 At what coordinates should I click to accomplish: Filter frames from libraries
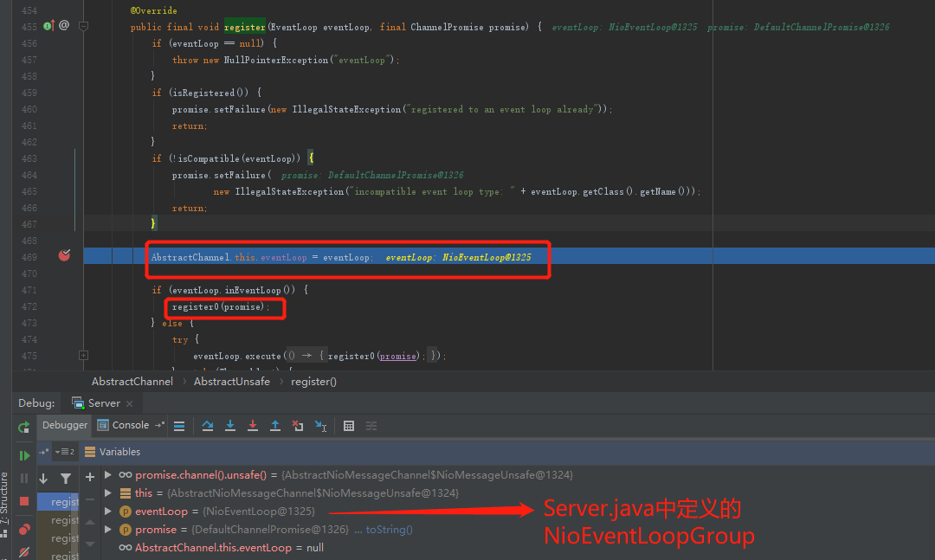click(66, 479)
